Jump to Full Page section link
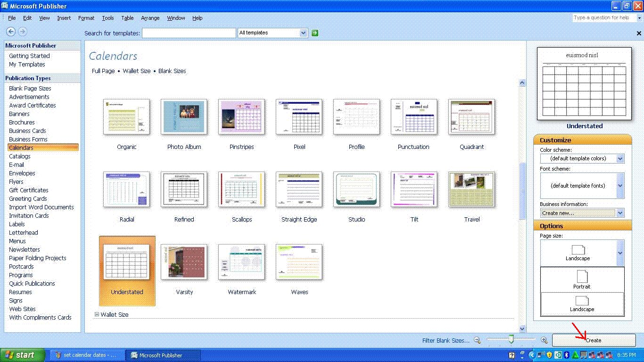This screenshot has width=644, height=362. 103,71
